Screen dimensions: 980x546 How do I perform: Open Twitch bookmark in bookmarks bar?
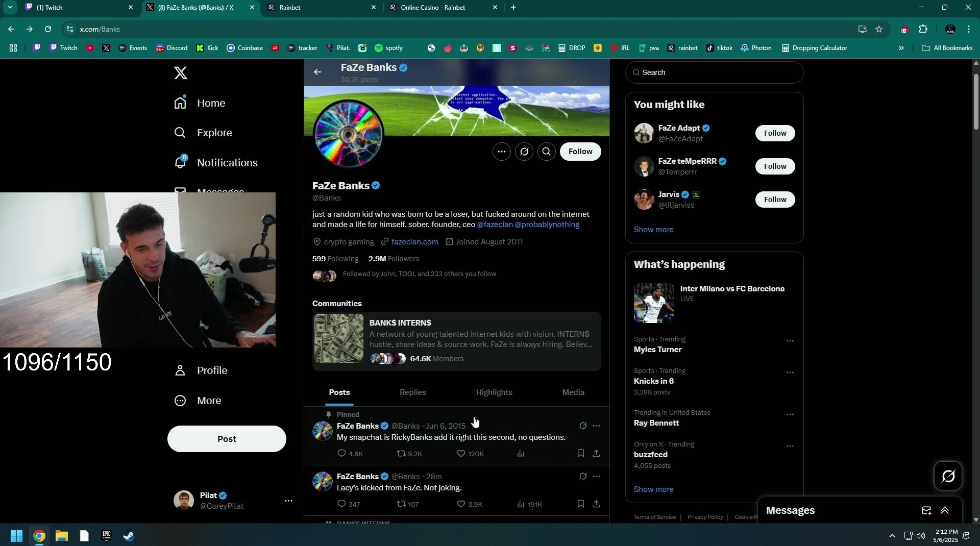63,48
